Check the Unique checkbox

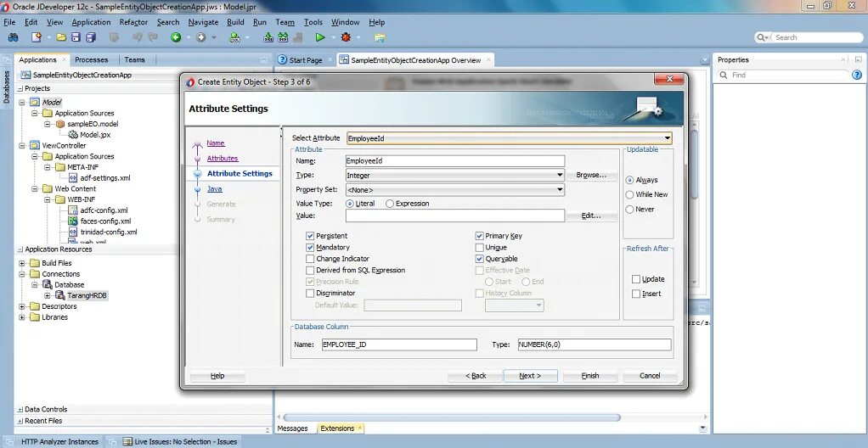[x=479, y=247]
